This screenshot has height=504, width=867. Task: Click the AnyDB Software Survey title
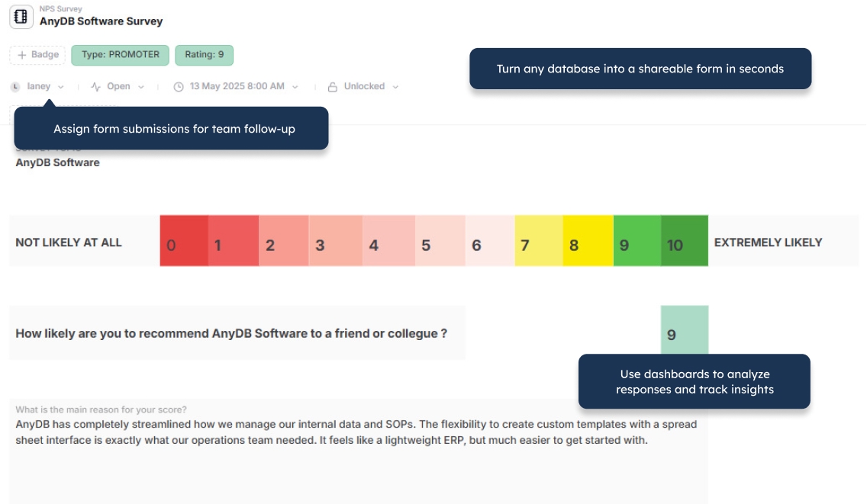click(x=102, y=21)
